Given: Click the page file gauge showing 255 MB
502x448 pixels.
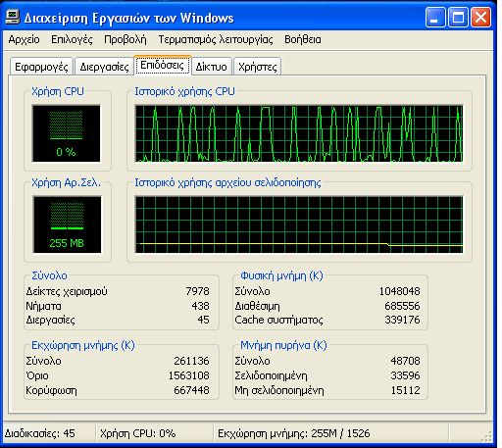Looking at the screenshot, I should [67, 224].
